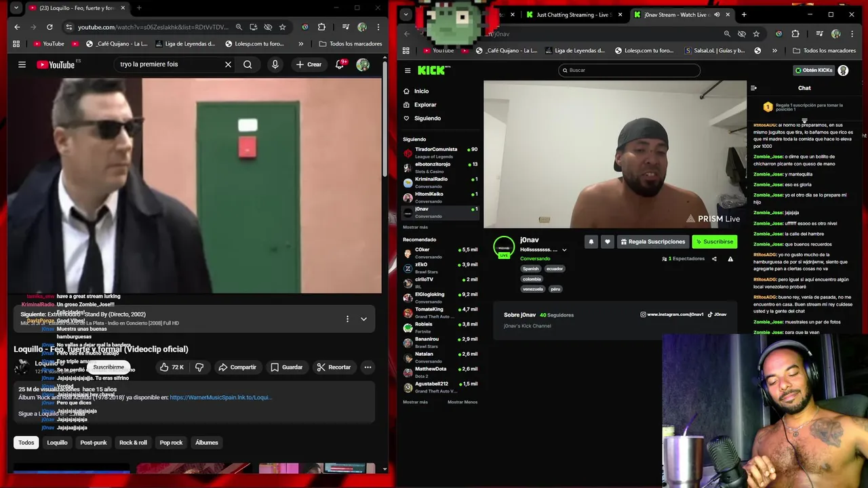Select the Álbumes filter chip
This screenshot has height=488, width=868.
tap(207, 443)
